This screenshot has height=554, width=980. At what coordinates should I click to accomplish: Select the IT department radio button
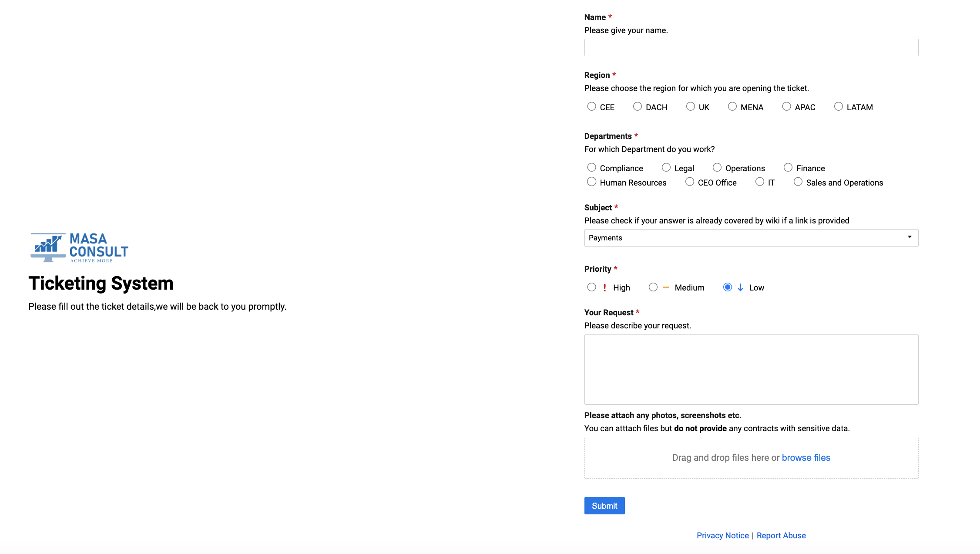pyautogui.click(x=758, y=182)
